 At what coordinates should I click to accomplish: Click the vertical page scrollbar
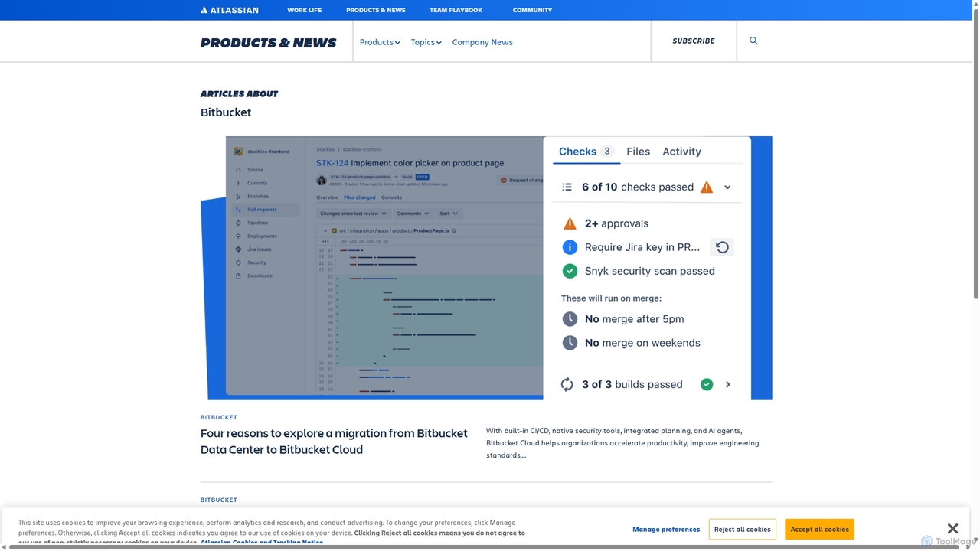[976, 153]
